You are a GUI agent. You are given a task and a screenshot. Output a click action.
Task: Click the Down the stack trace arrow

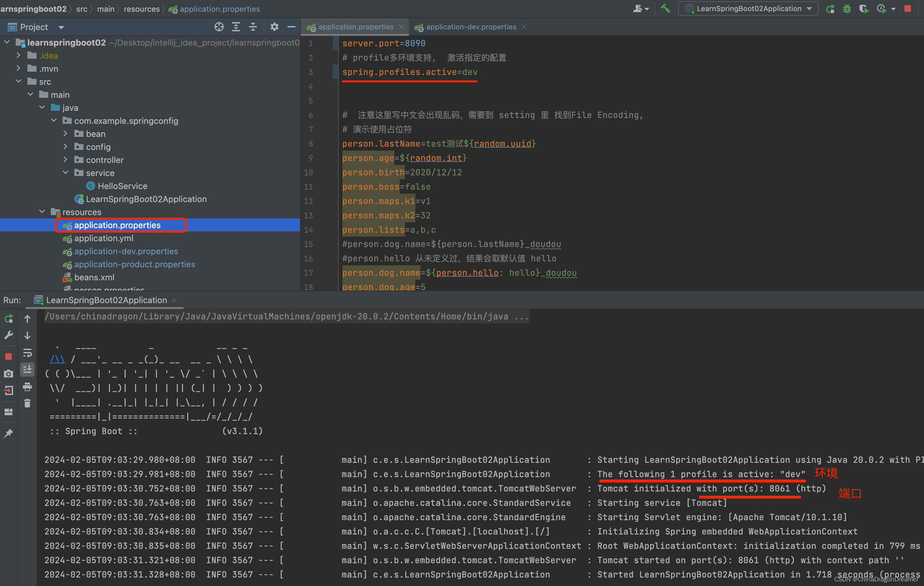(27, 336)
